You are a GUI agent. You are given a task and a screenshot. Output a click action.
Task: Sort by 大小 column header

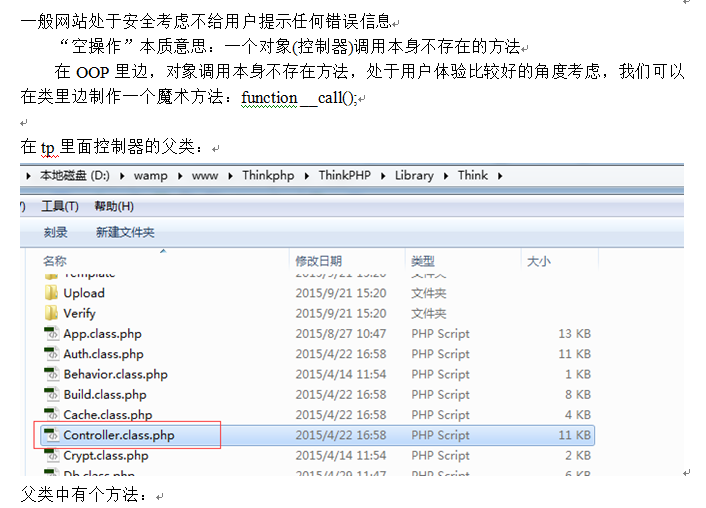pos(539,261)
